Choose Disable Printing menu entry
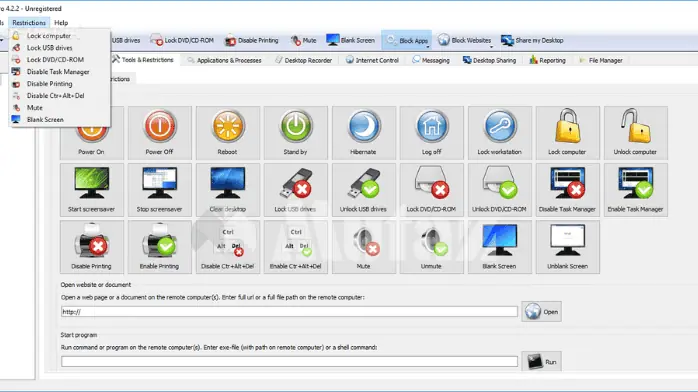698x392 pixels. point(59,84)
